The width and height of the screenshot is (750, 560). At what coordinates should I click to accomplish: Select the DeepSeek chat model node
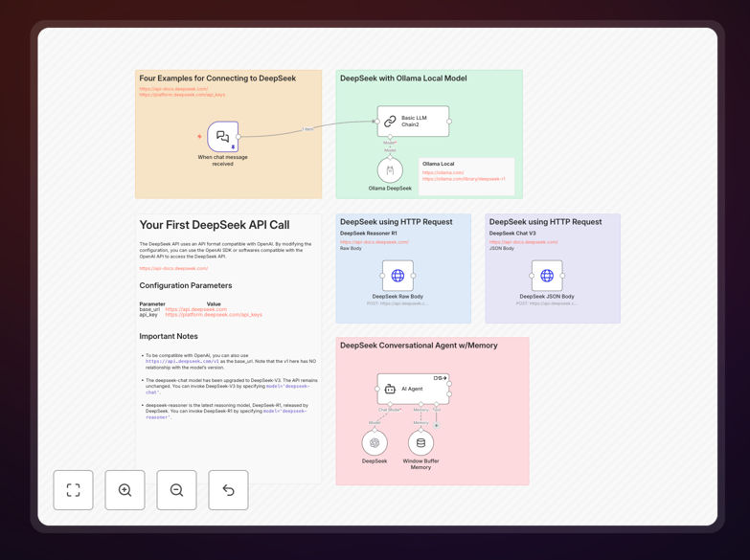pos(375,443)
